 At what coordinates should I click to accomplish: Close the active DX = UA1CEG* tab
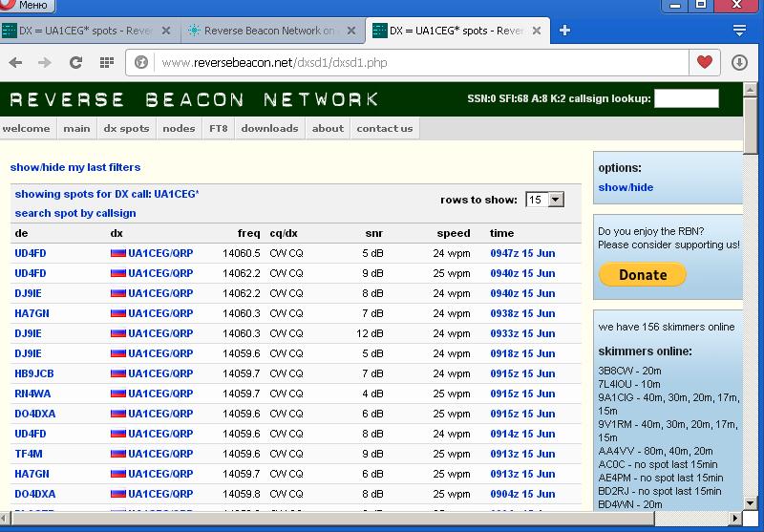click(537, 31)
